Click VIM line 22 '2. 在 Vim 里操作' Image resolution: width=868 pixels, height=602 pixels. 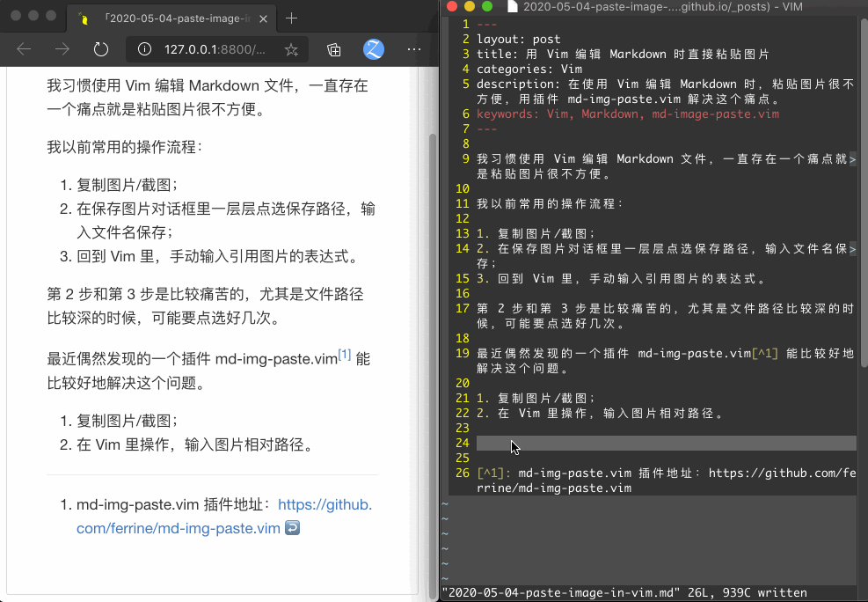[x=600, y=413]
